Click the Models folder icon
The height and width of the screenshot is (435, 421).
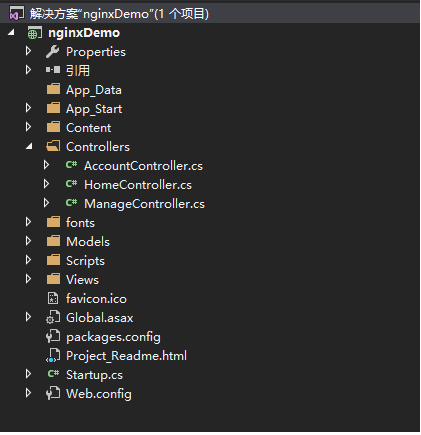click(53, 241)
